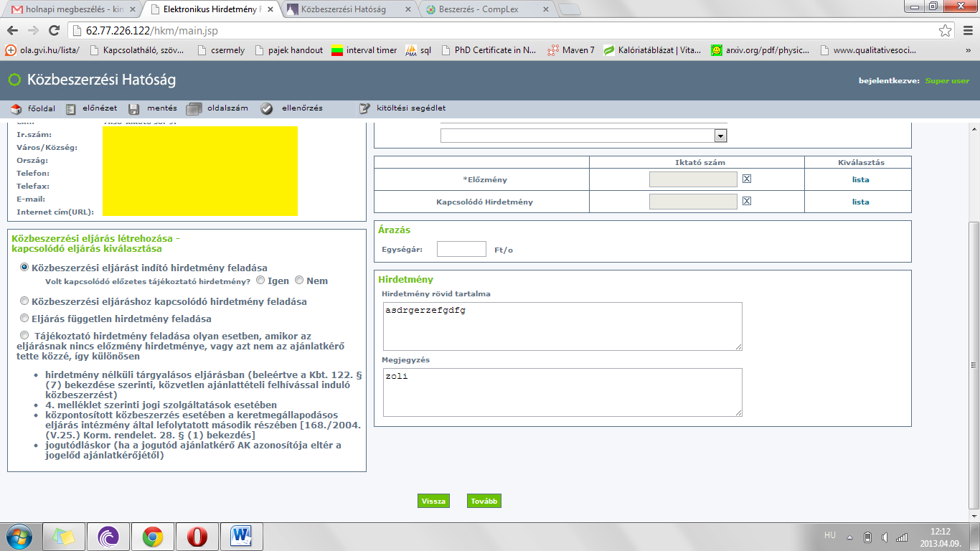The width and height of the screenshot is (980, 551).
Task: Click the oldalszám pages icon
Action: tap(194, 109)
